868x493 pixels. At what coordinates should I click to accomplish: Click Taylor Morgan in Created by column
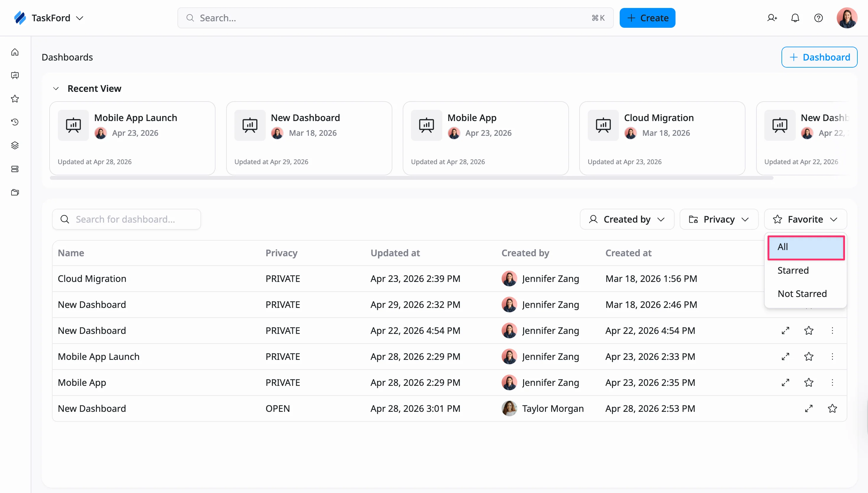(553, 409)
